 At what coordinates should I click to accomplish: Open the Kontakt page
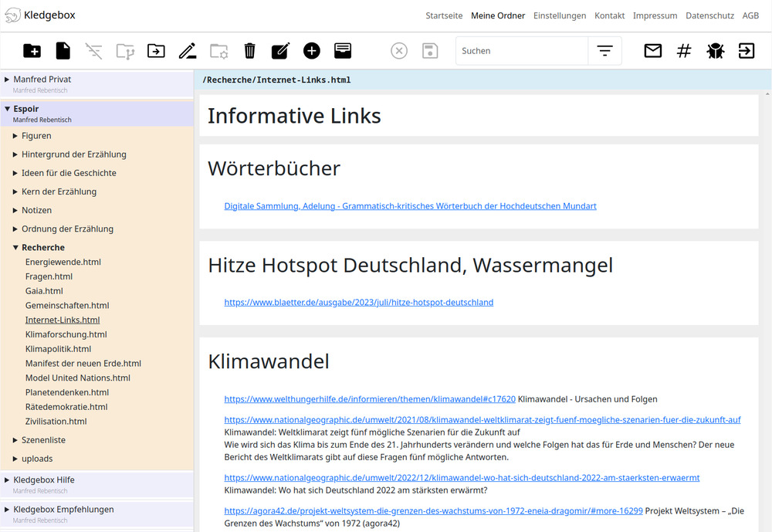[x=610, y=15]
